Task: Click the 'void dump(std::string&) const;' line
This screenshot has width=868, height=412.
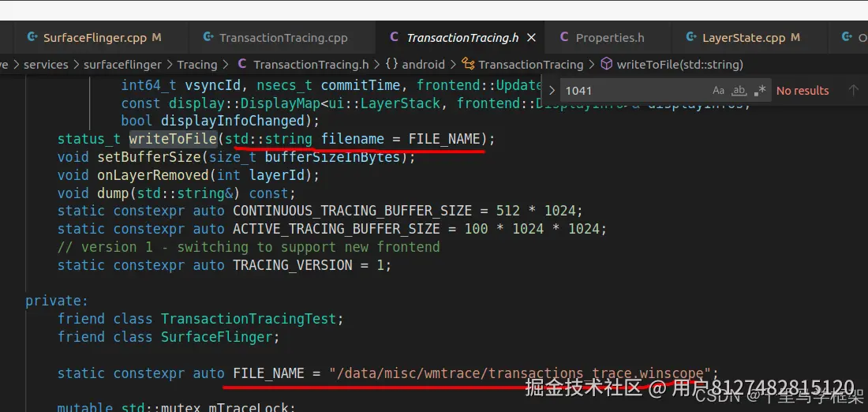Action: point(177,193)
